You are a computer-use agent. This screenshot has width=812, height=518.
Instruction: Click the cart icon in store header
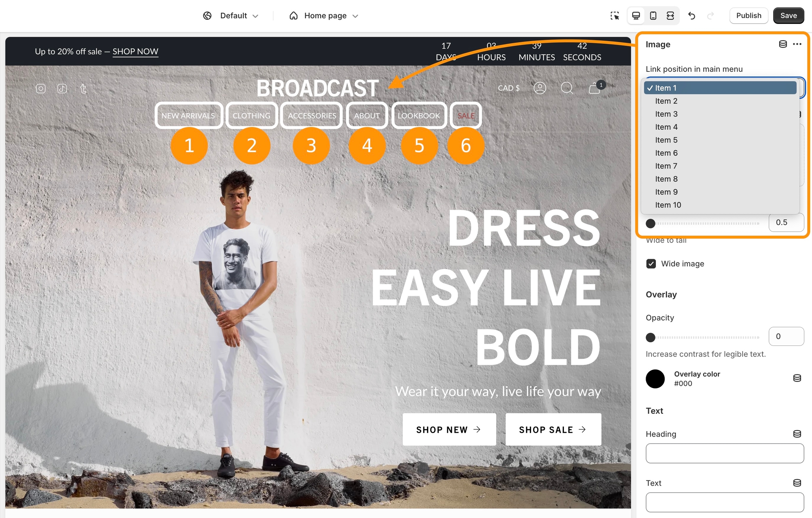coord(595,88)
